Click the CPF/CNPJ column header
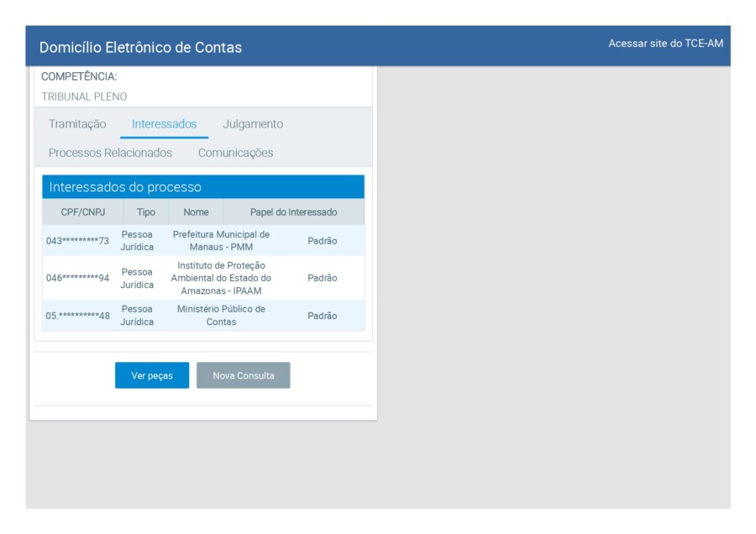 point(82,212)
